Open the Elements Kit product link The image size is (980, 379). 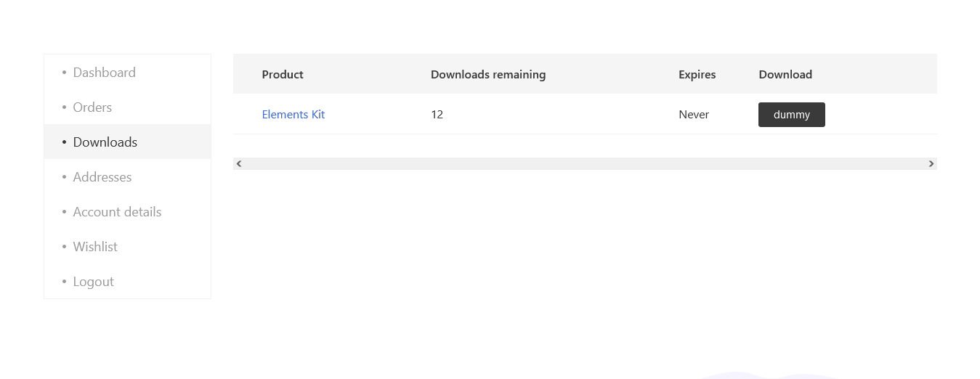[293, 115]
